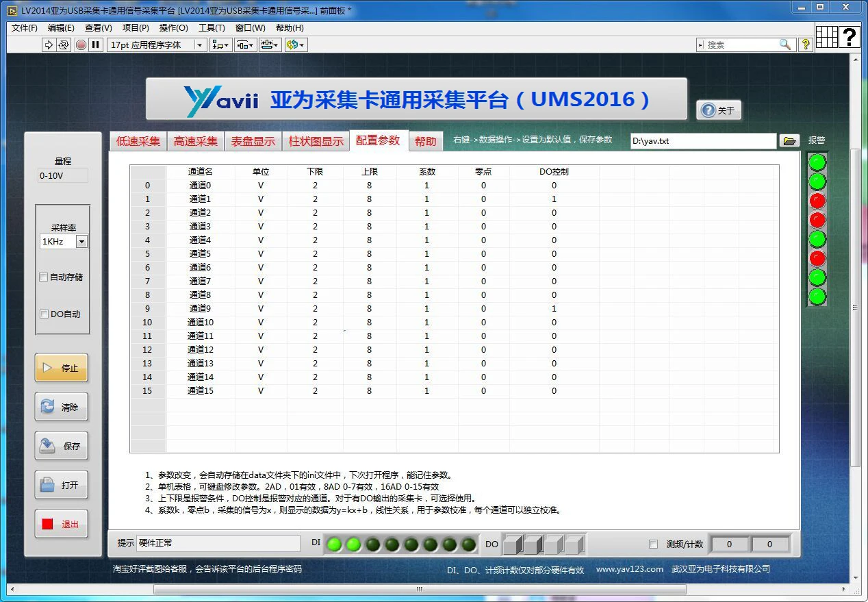The width and height of the screenshot is (868, 602).
Task: Click inside the 搜索 search field
Action: [x=741, y=45]
